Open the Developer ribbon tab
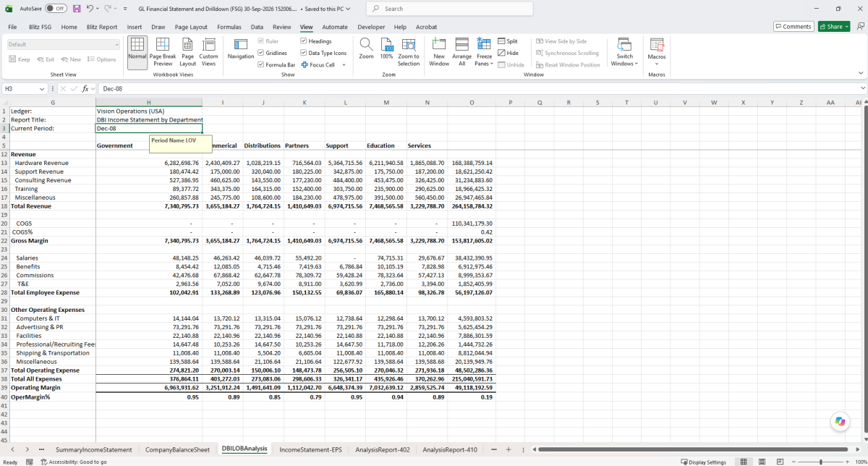868x466 pixels. (371, 27)
